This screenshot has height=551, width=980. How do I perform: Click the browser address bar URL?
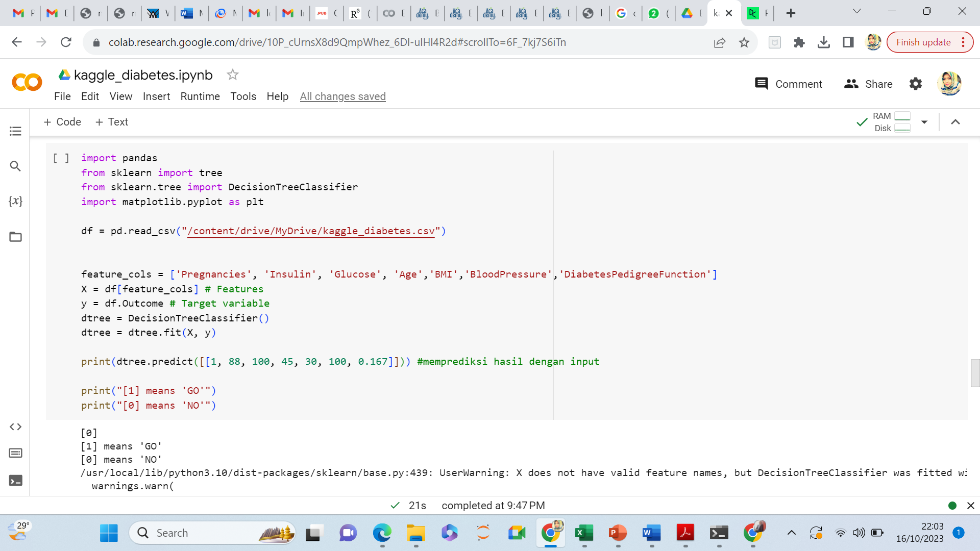point(337,42)
